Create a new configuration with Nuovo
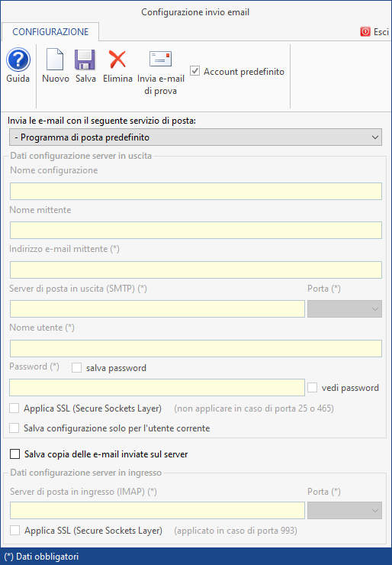The width and height of the screenshot is (392, 565). (x=55, y=60)
